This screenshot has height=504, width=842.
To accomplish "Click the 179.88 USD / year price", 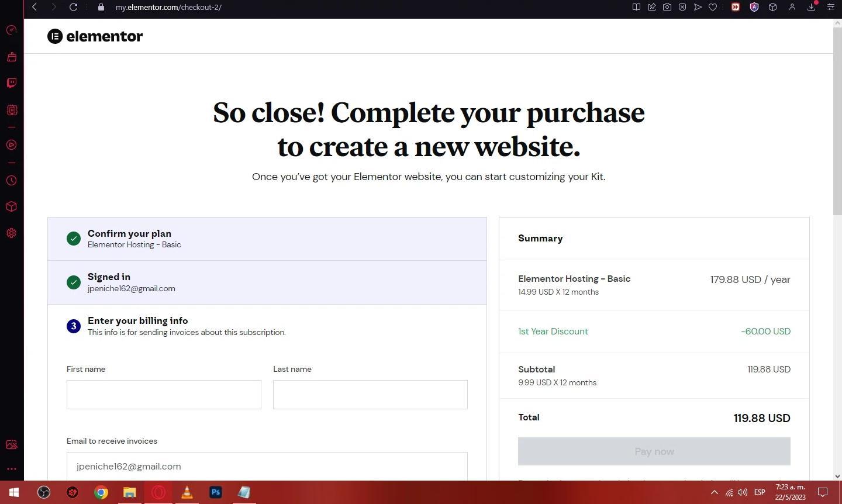I will (x=750, y=279).
